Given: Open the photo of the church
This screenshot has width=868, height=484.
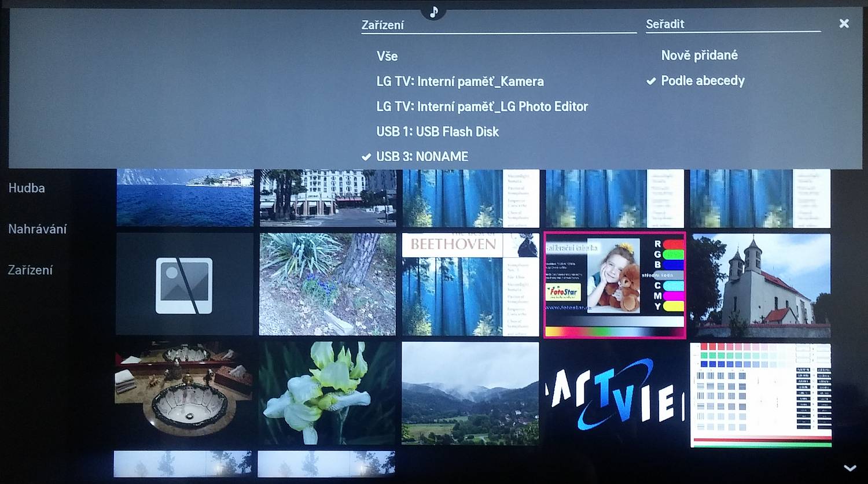Looking at the screenshot, I should (760, 283).
